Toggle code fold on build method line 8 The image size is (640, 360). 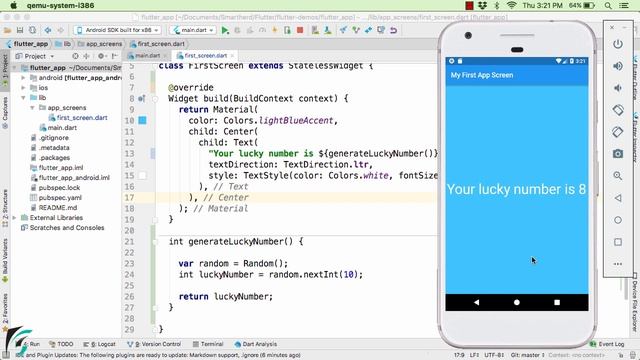click(155, 99)
